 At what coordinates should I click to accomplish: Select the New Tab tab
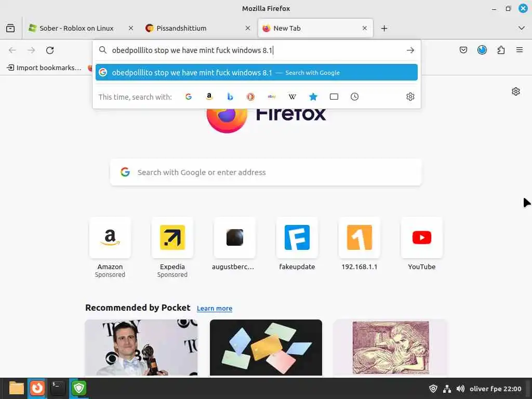pos(315,28)
